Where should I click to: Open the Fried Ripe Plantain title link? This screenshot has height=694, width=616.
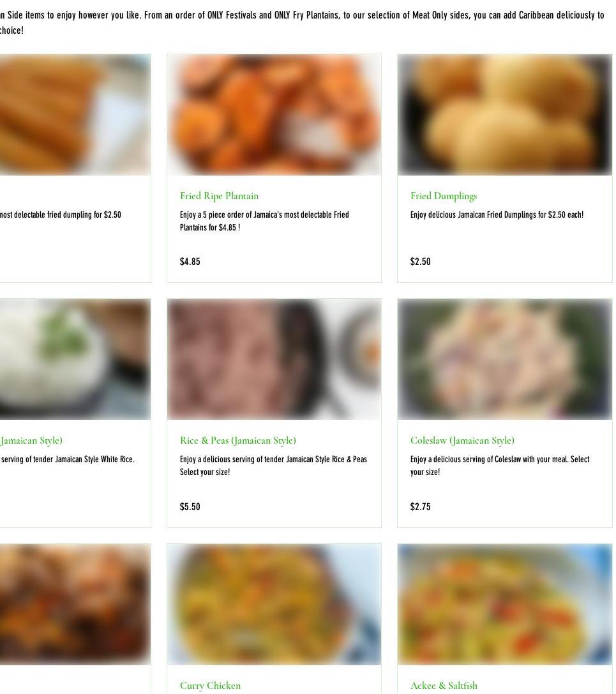(x=219, y=196)
